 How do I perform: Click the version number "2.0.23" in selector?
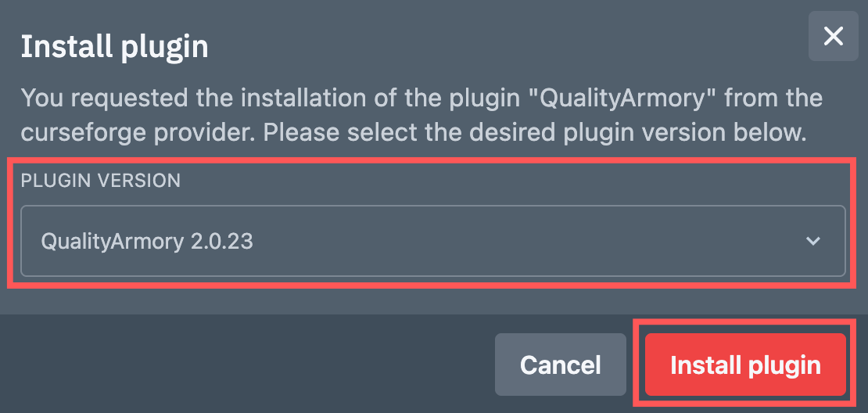[221, 241]
